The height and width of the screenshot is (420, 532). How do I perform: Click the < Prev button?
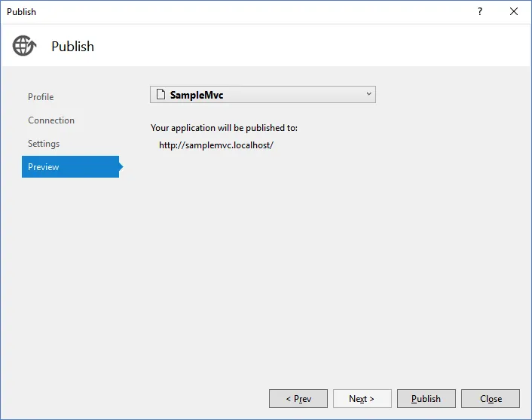point(298,399)
